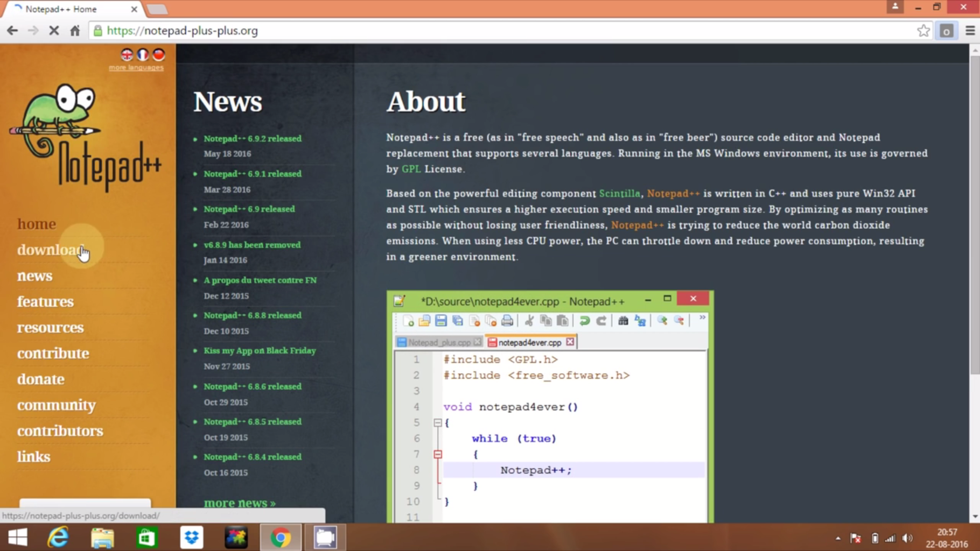
Task: Close the Notepad++ Home tab
Action: (x=134, y=9)
